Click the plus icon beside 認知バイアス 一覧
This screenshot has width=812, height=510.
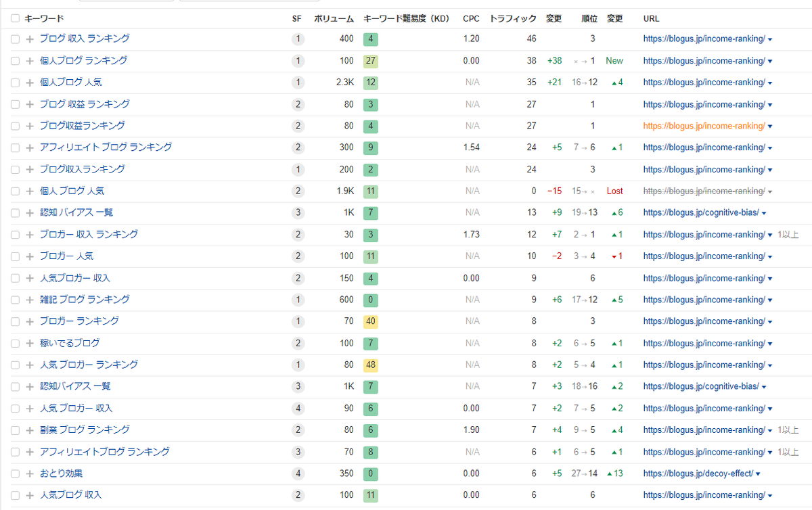[30, 387]
